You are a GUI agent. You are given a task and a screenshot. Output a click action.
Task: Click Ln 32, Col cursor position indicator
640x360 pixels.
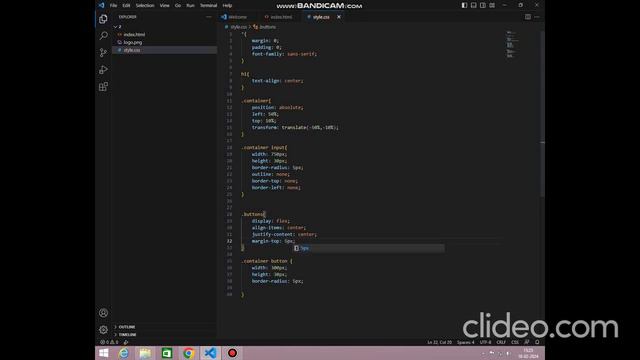[x=439, y=342]
